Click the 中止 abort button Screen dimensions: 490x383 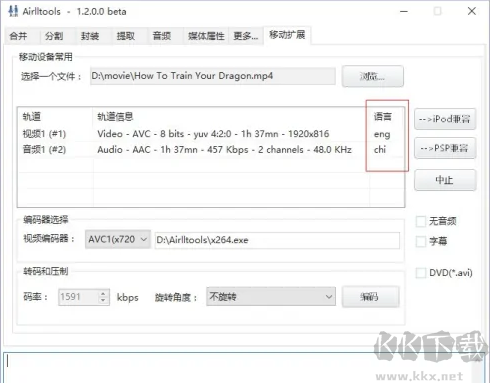click(445, 180)
